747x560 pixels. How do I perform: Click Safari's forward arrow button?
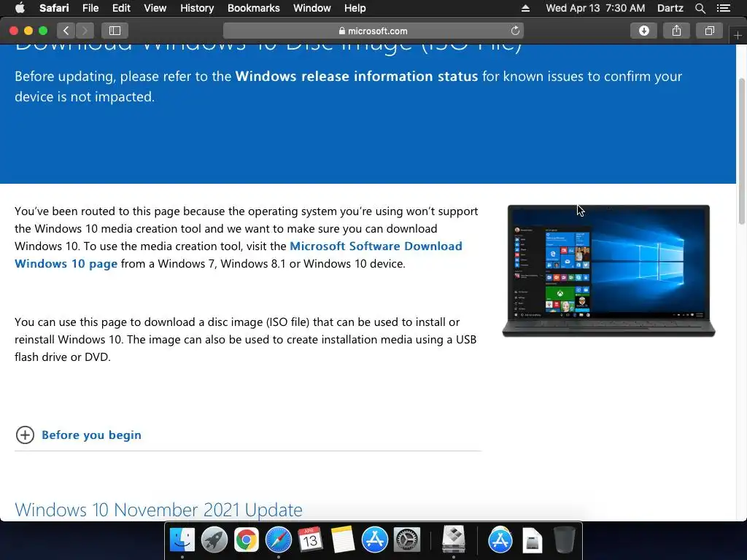[85, 31]
